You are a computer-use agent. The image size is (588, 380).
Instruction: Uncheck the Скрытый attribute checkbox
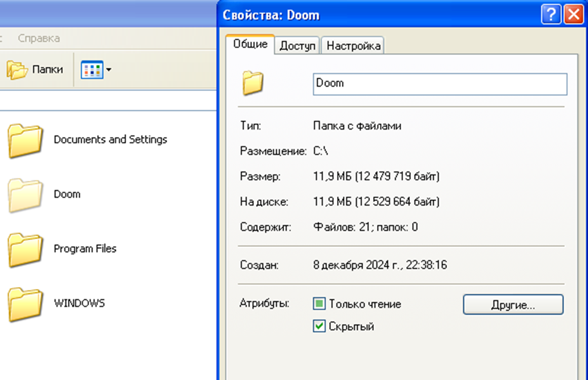319,326
